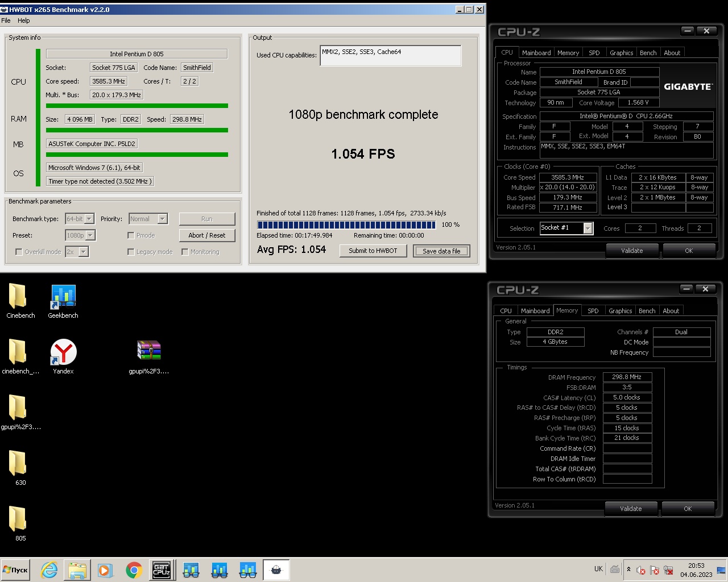Switch to CPU tab in memory timings CPU-Z window
This screenshot has height=582, width=728.
(506, 311)
